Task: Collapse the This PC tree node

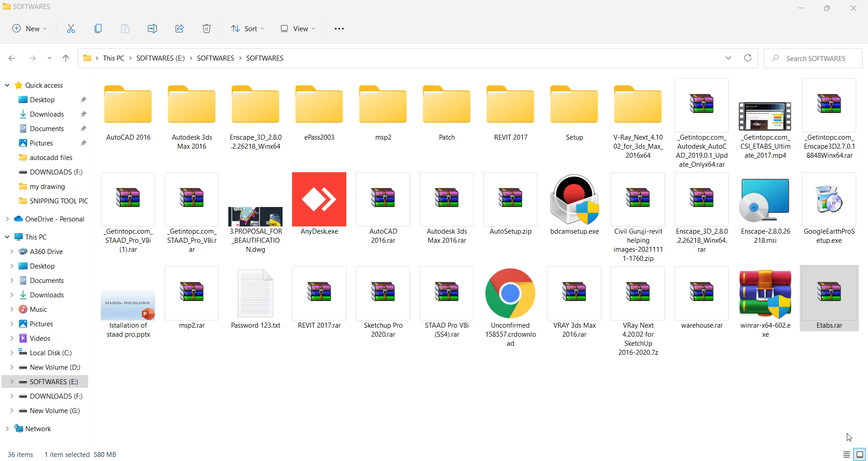Action: point(7,237)
